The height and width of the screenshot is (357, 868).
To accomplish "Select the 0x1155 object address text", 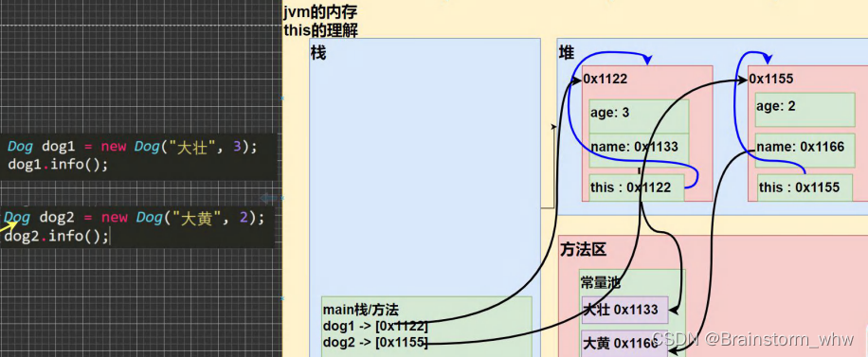I will click(771, 80).
